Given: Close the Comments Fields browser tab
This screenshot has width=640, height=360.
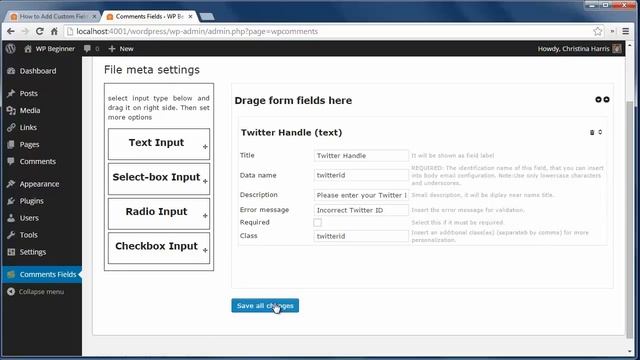Looking at the screenshot, I should [x=190, y=16].
